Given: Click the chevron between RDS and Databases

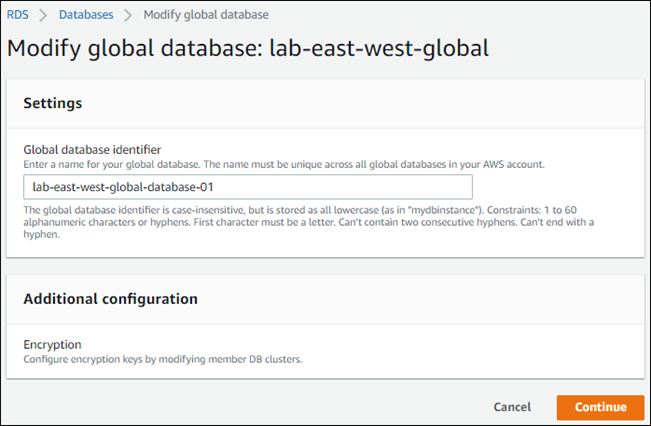Looking at the screenshot, I should coord(43,15).
